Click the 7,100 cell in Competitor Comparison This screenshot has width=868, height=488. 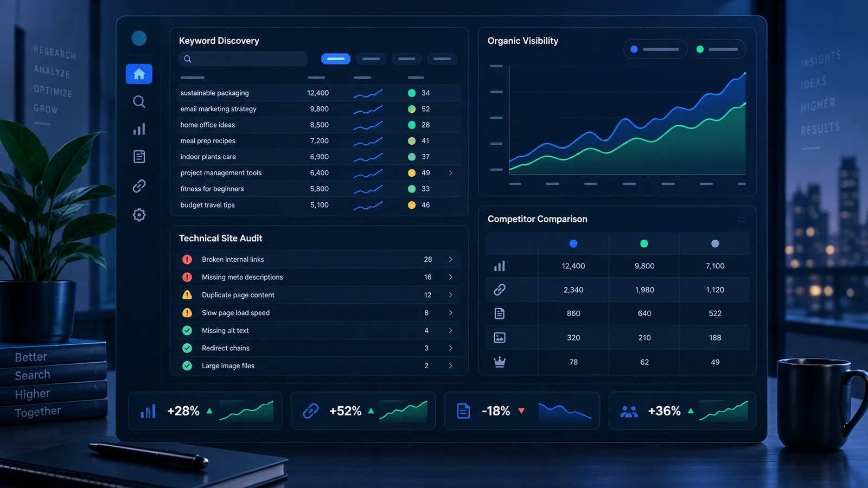pyautogui.click(x=715, y=266)
